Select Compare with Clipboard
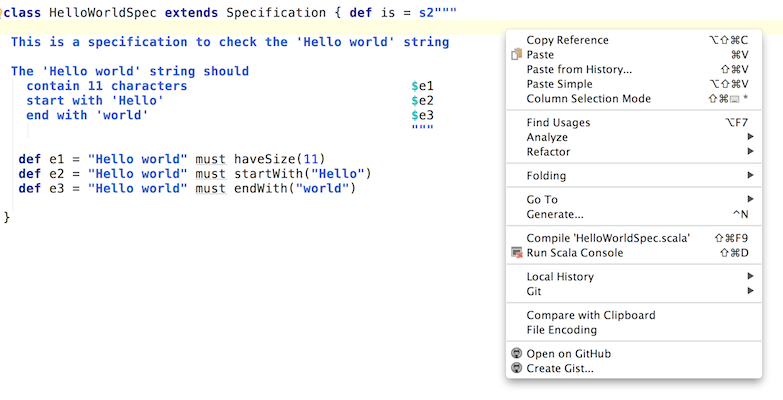783x400 pixels. tap(590, 315)
